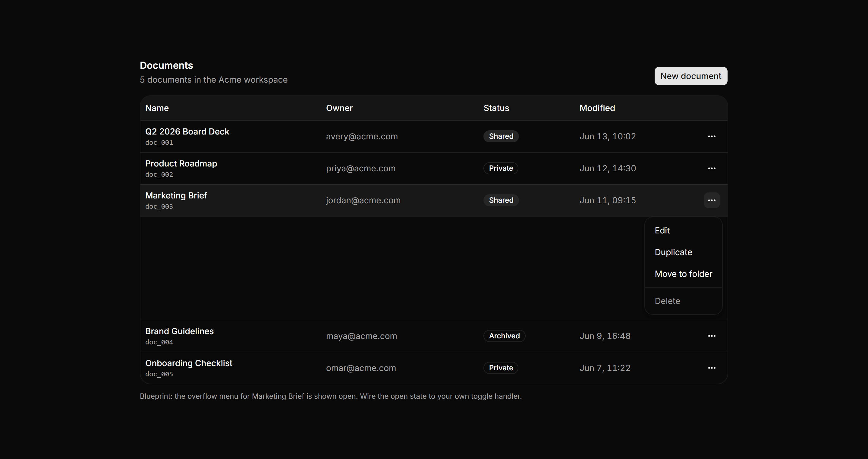This screenshot has height=459, width=868.
Task: Click modified date Jun 11, 09:15
Action: (608, 200)
